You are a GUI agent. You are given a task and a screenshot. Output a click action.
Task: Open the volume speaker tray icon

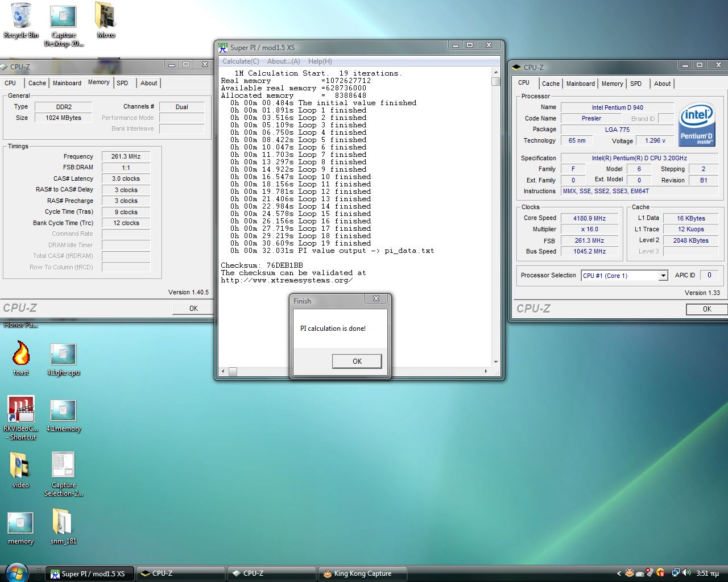tap(686, 573)
